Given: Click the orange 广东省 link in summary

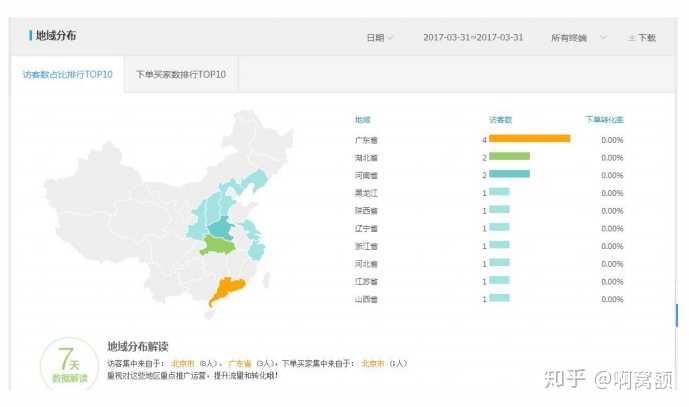Looking at the screenshot, I should pos(239,363).
